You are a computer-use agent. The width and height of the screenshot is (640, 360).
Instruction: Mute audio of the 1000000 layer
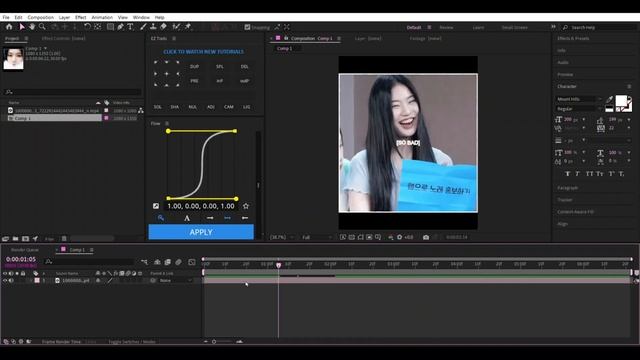11,281
